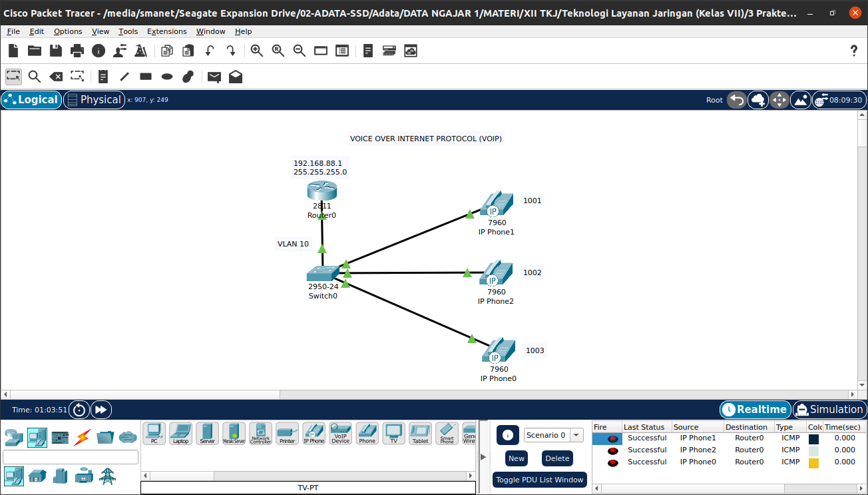Click the Zoom In icon

(x=257, y=51)
